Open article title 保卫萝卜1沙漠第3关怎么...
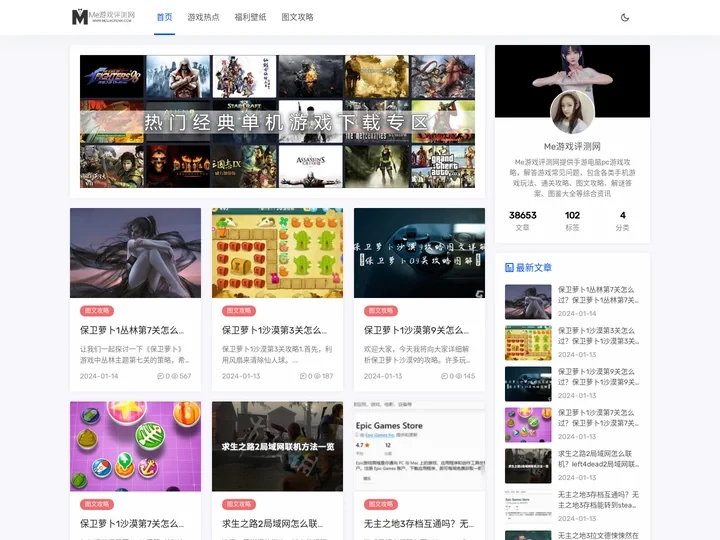The height and width of the screenshot is (540, 720). tap(274, 330)
